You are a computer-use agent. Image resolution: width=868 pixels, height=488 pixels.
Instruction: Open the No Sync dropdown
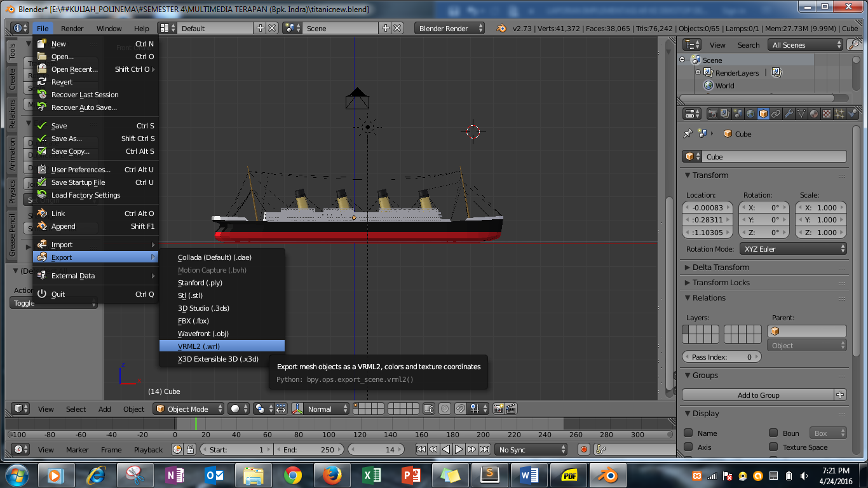(531, 449)
